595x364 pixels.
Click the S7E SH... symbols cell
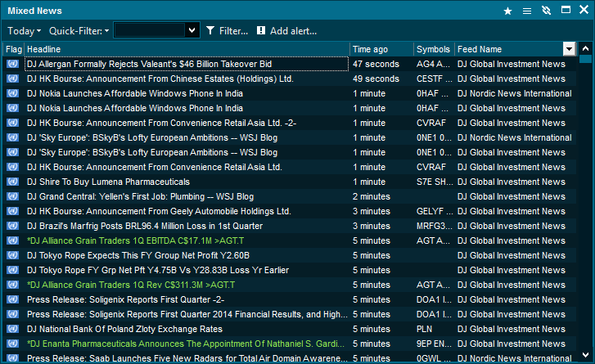[435, 182]
